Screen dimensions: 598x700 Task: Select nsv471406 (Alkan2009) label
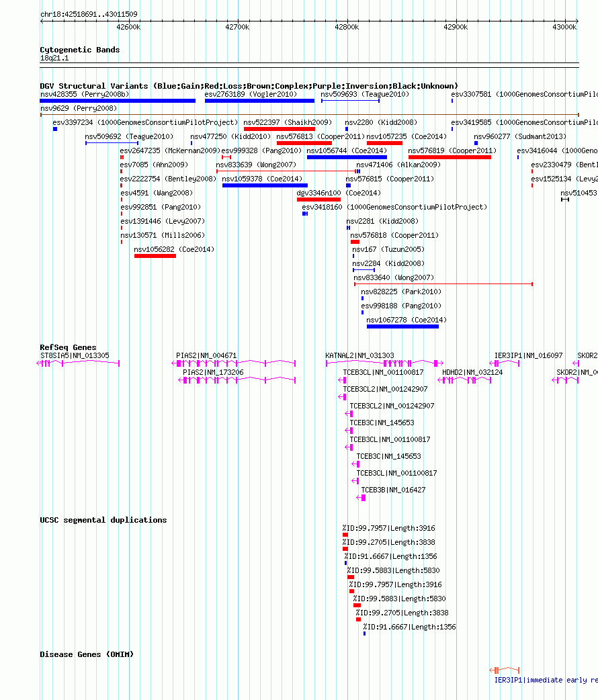click(x=398, y=165)
